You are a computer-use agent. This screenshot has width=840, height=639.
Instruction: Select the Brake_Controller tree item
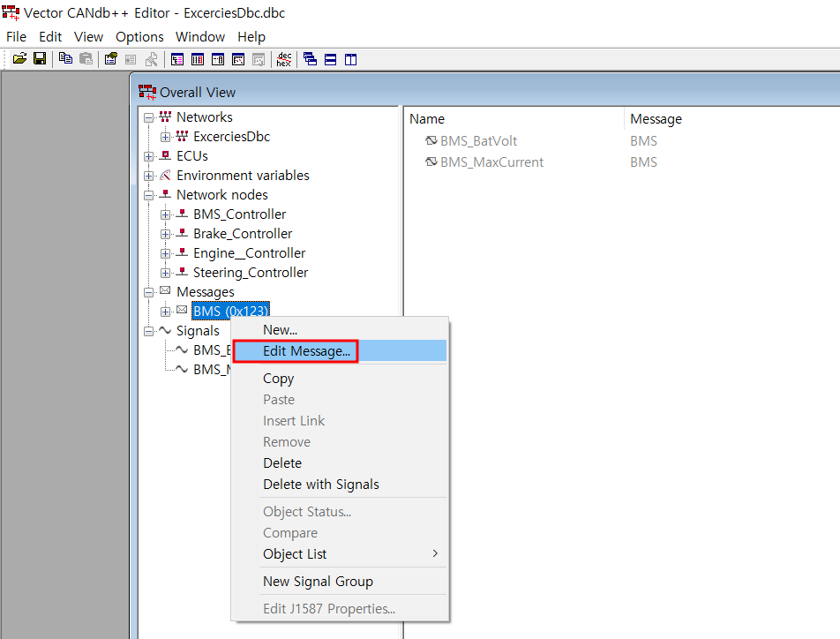coord(243,234)
